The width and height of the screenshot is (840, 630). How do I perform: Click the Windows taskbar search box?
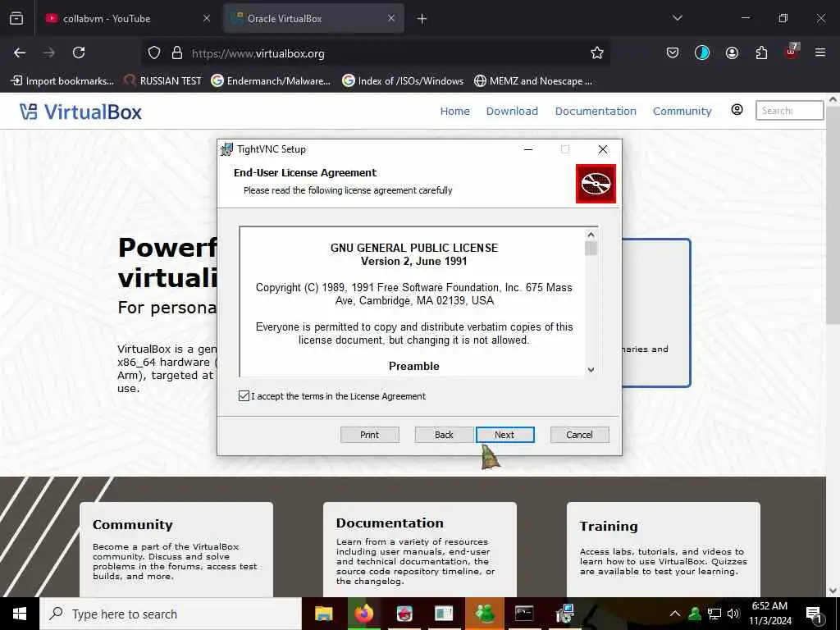(171, 614)
